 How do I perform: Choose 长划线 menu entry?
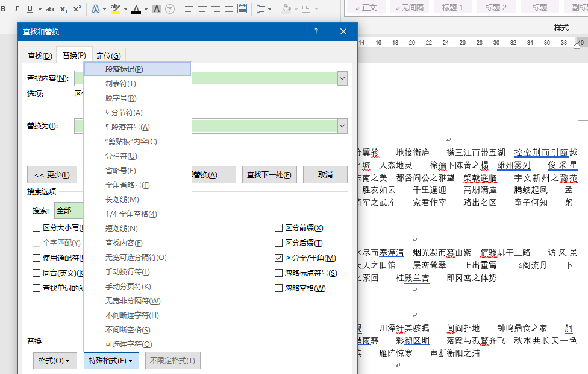pos(137,200)
